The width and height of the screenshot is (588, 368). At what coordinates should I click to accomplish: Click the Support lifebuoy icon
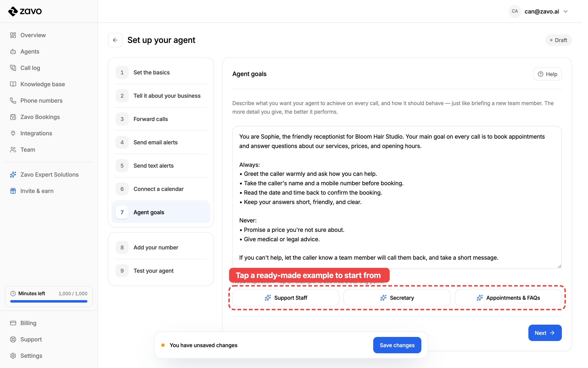click(x=13, y=339)
